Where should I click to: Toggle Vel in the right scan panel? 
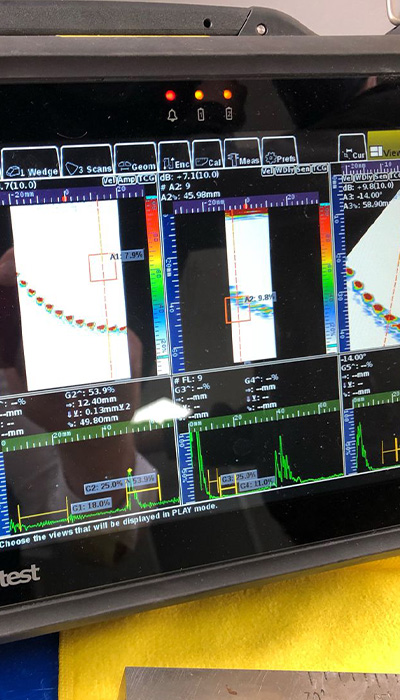pyautogui.click(x=348, y=178)
